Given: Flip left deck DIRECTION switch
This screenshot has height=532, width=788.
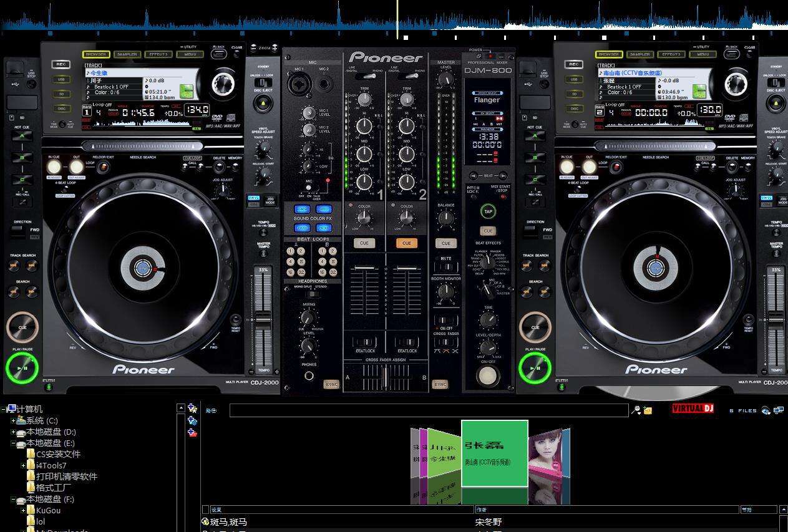Looking at the screenshot, I should 19,230.
